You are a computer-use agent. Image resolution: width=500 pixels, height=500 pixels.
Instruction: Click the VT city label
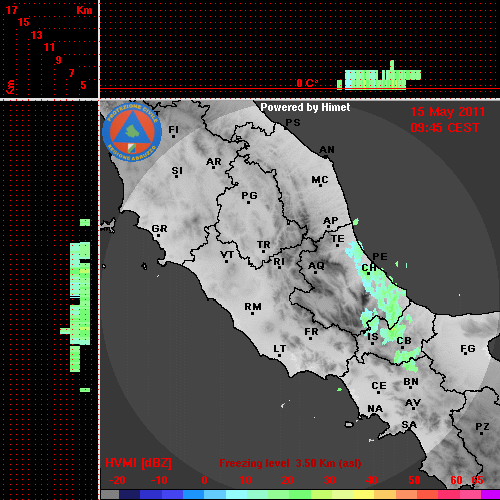[227, 255]
